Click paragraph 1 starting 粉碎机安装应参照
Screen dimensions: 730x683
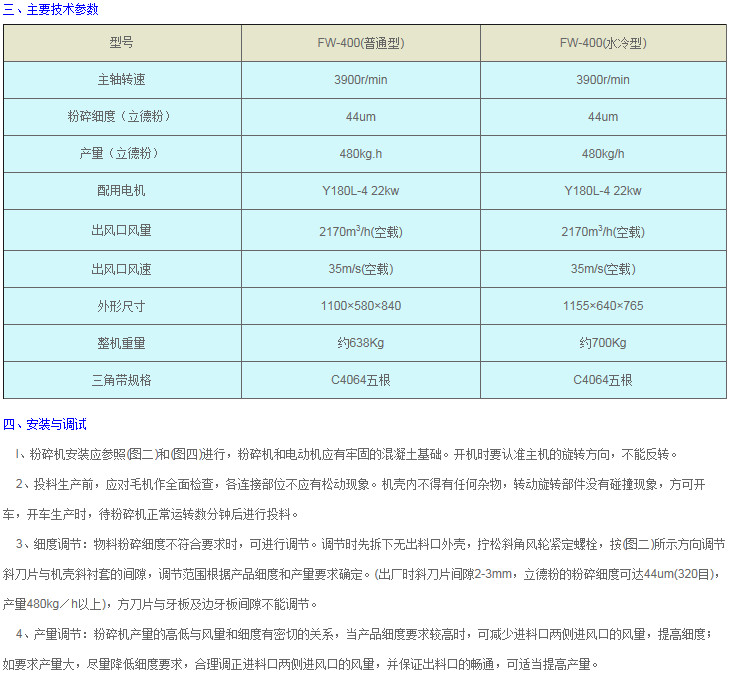point(346,454)
